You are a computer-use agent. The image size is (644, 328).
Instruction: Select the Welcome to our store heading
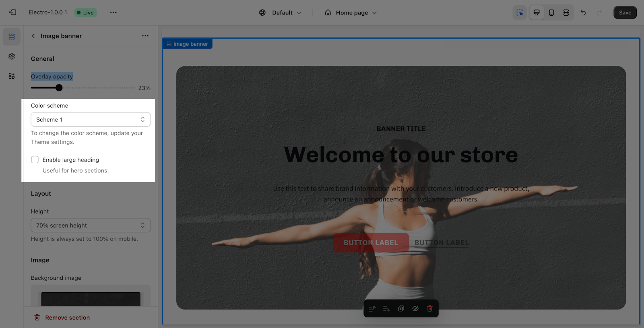click(401, 155)
